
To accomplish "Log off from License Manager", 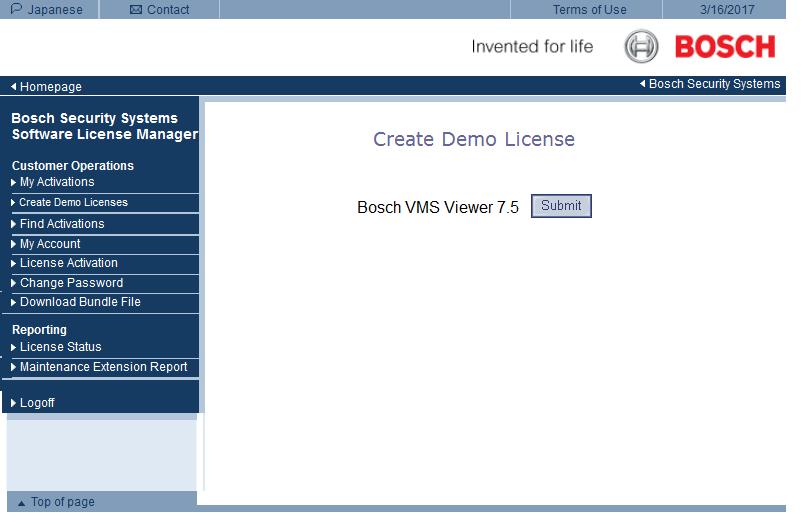I will click(x=37, y=403).
